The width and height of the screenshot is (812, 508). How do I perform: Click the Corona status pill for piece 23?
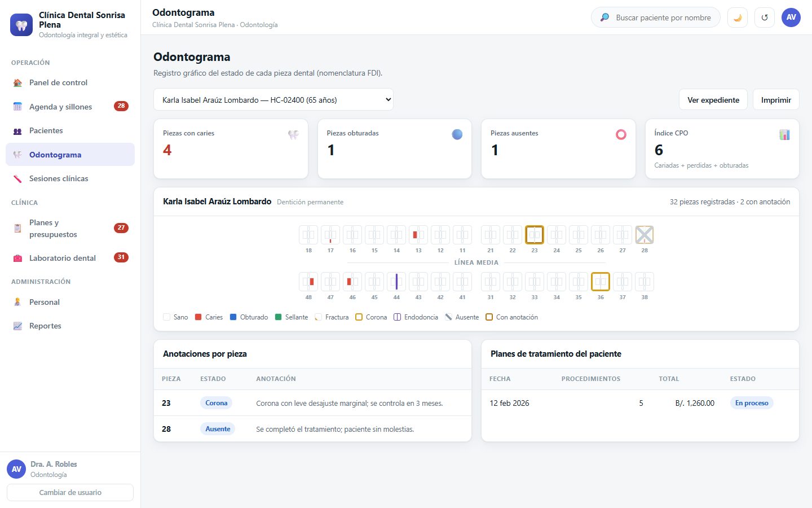(x=217, y=403)
